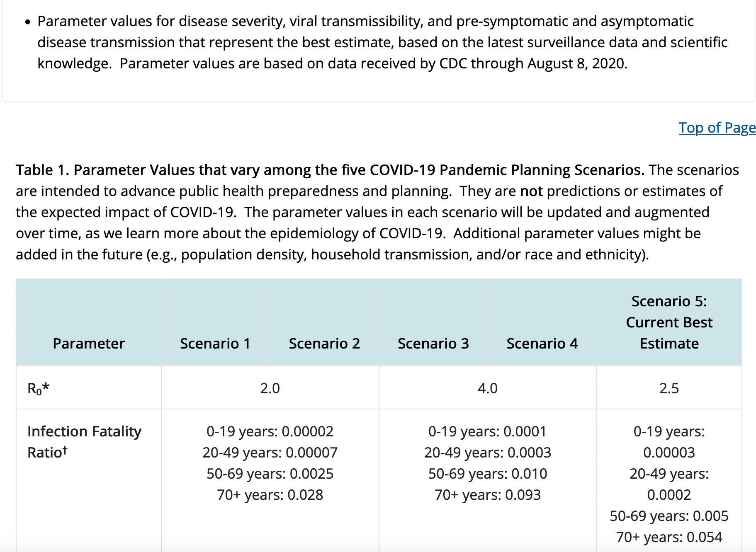Click the bold Table 1 caption title
Screen dimensions: 756x552
[x=330, y=170]
